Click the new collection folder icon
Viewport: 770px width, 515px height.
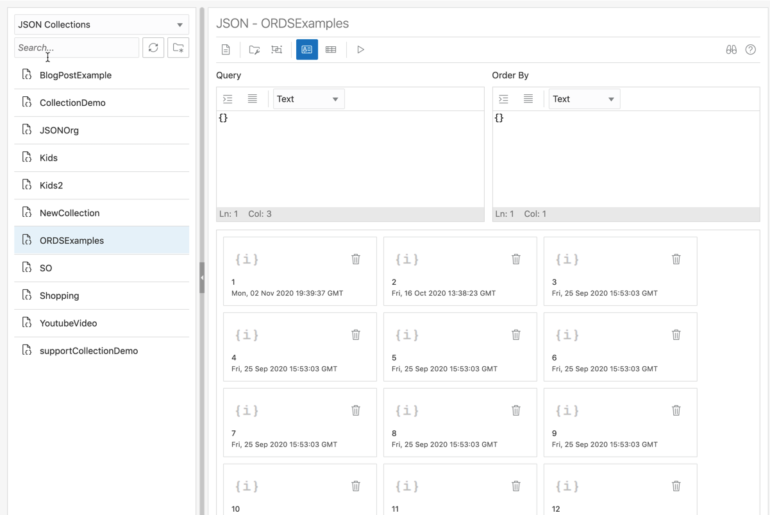pyautogui.click(x=178, y=48)
